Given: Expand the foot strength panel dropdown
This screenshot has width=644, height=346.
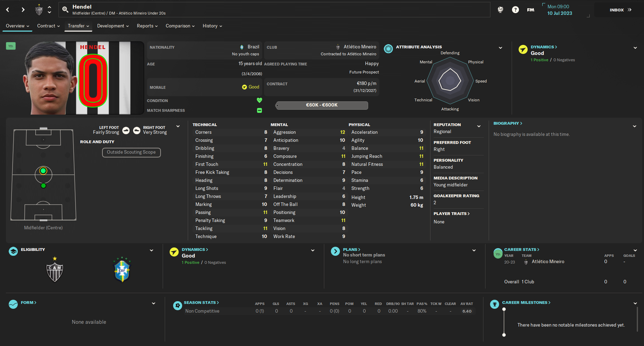Looking at the screenshot, I should click(x=178, y=126).
